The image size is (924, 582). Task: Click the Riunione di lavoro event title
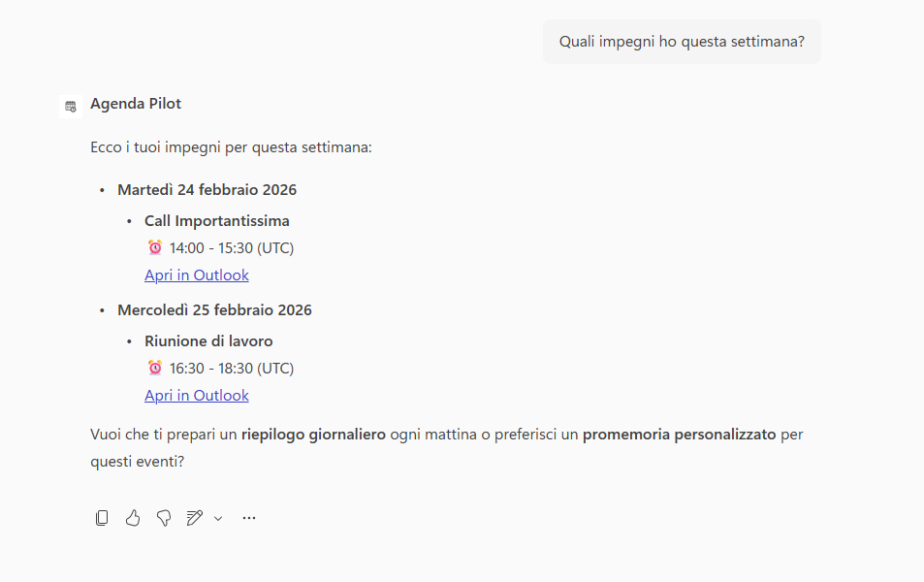208,341
